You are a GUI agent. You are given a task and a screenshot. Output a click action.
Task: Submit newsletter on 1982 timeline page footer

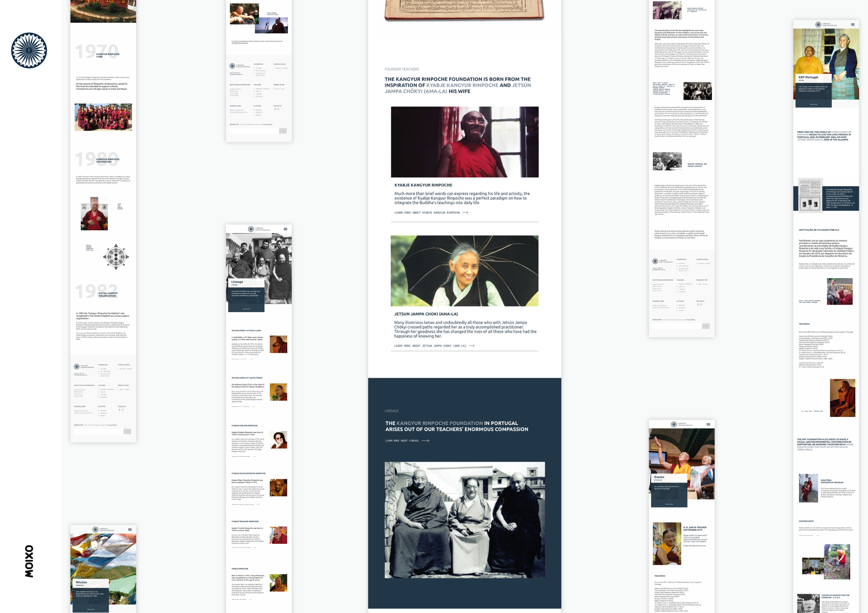click(127, 431)
